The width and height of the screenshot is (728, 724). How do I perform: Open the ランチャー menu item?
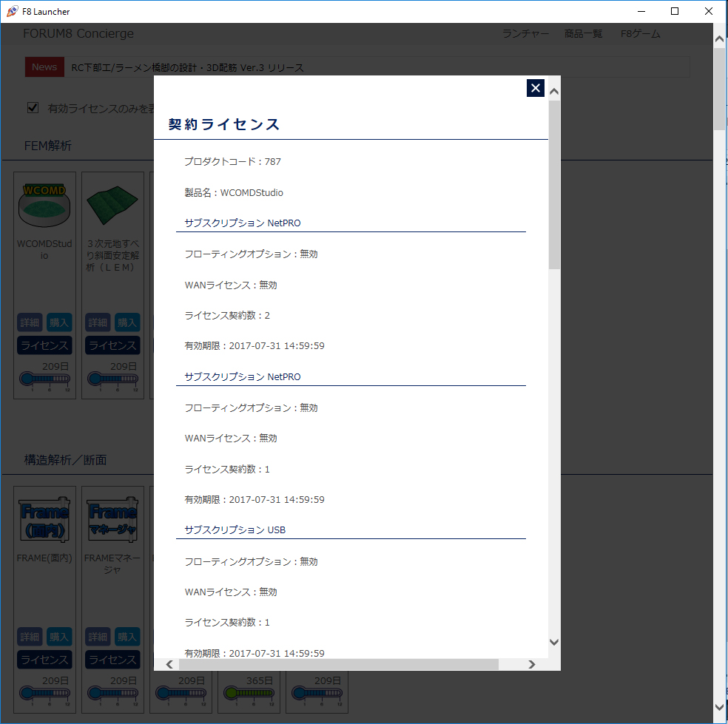pyautogui.click(x=525, y=33)
